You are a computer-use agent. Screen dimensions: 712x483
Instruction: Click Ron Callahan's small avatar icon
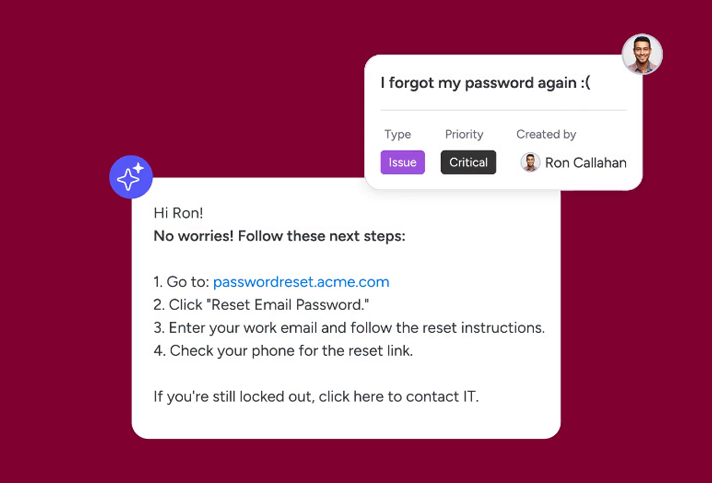tap(530, 162)
